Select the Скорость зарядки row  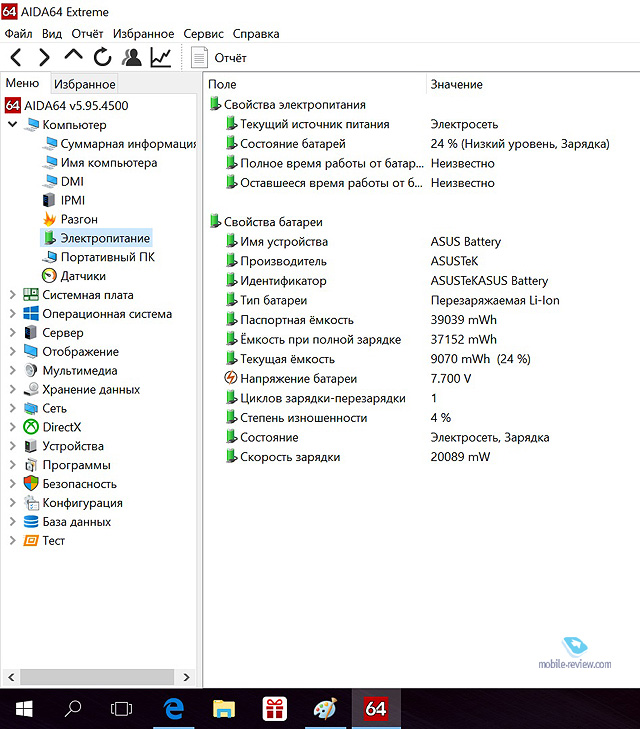(x=358, y=457)
